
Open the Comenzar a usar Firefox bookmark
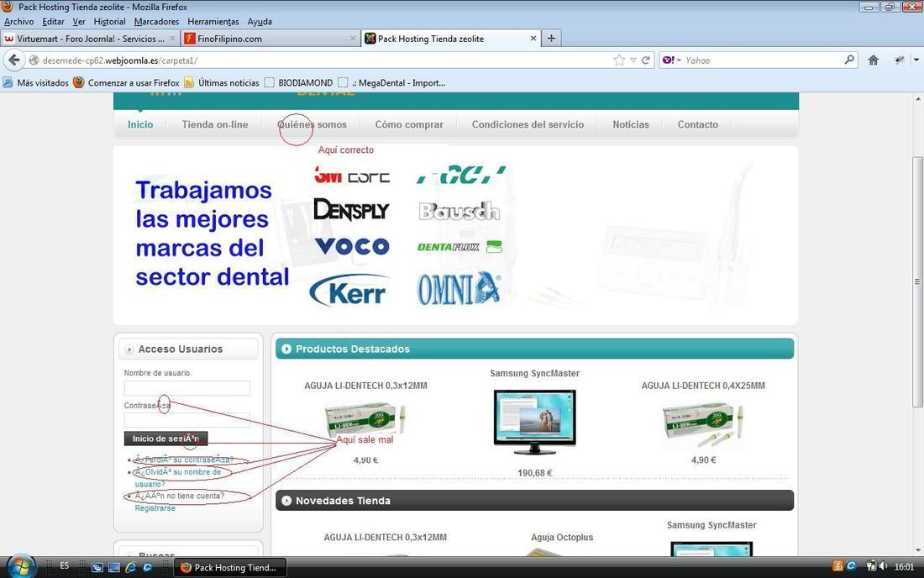coord(126,82)
